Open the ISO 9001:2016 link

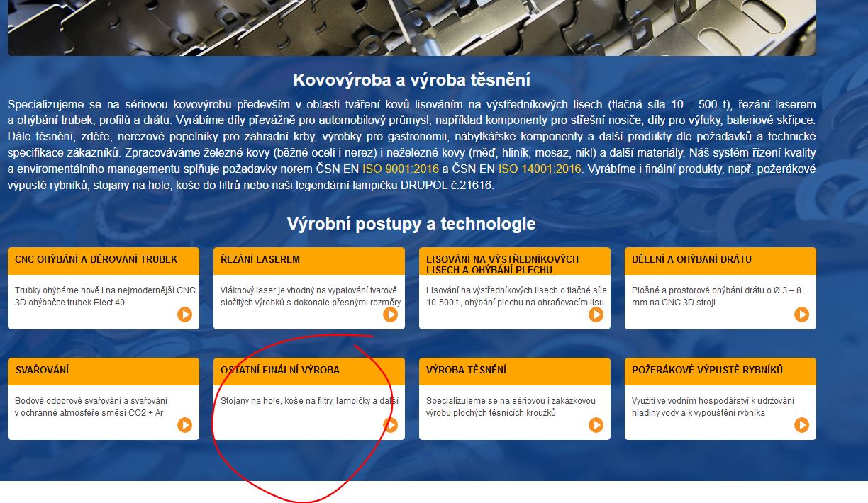(401, 169)
